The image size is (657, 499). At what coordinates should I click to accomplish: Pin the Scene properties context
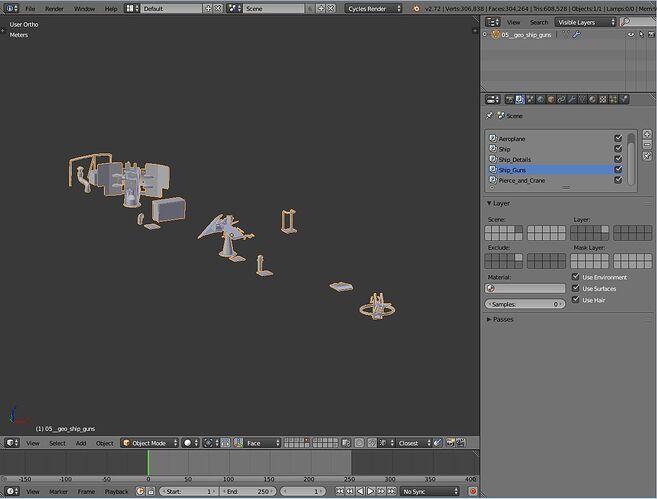point(489,116)
